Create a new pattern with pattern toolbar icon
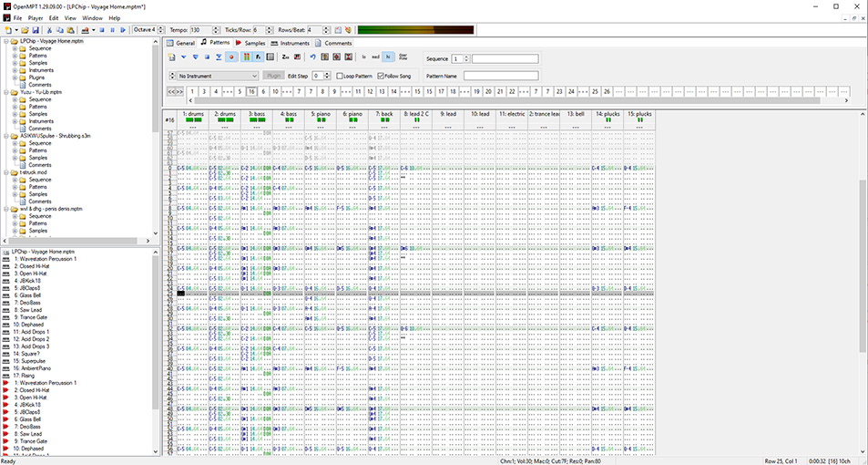Viewport: 868px width, 465px height. pos(171,57)
